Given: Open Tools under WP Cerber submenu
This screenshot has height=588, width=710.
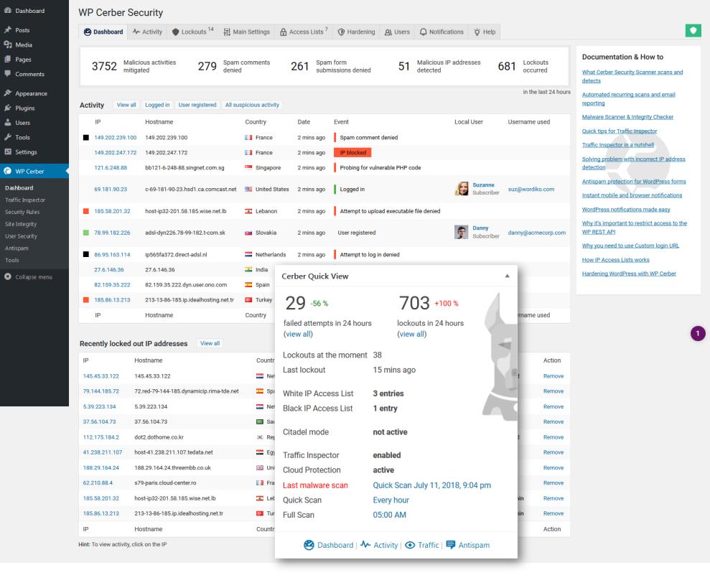Looking at the screenshot, I should pos(12,261).
